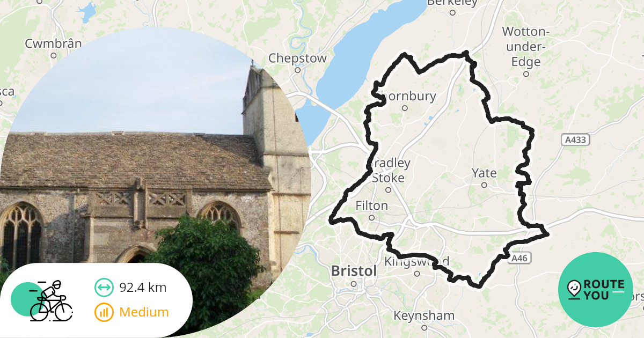Click the cyclist bicycle icon
Viewport: 644px width, 338px height.
[50, 302]
